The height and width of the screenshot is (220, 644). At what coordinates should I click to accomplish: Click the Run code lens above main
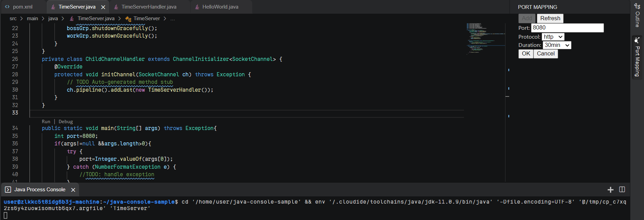(46, 122)
